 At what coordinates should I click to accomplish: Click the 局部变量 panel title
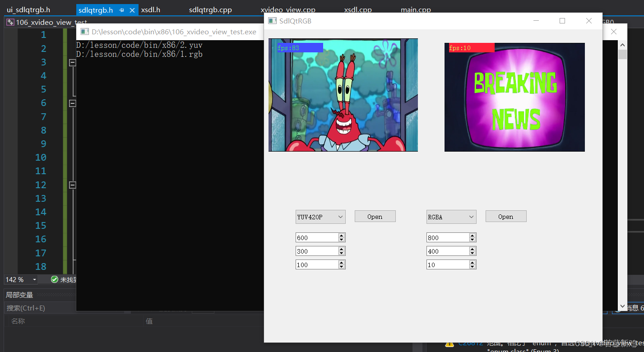[19, 295]
